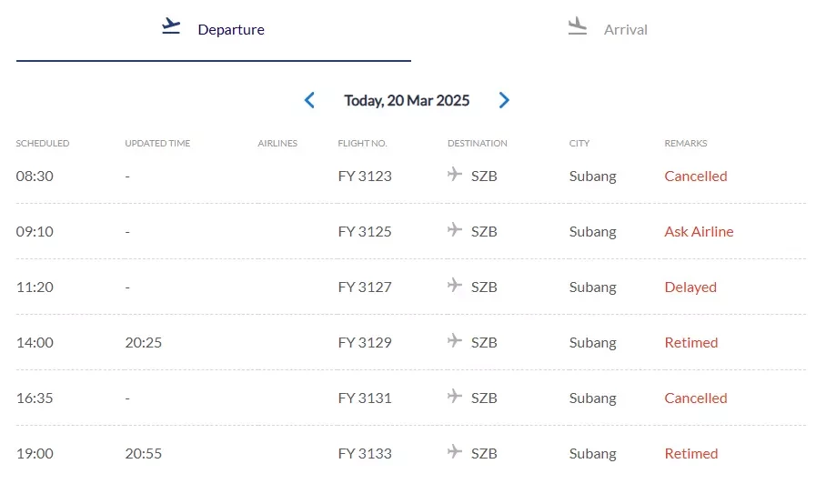Click the Remarks column header
816x504 pixels.
click(685, 143)
